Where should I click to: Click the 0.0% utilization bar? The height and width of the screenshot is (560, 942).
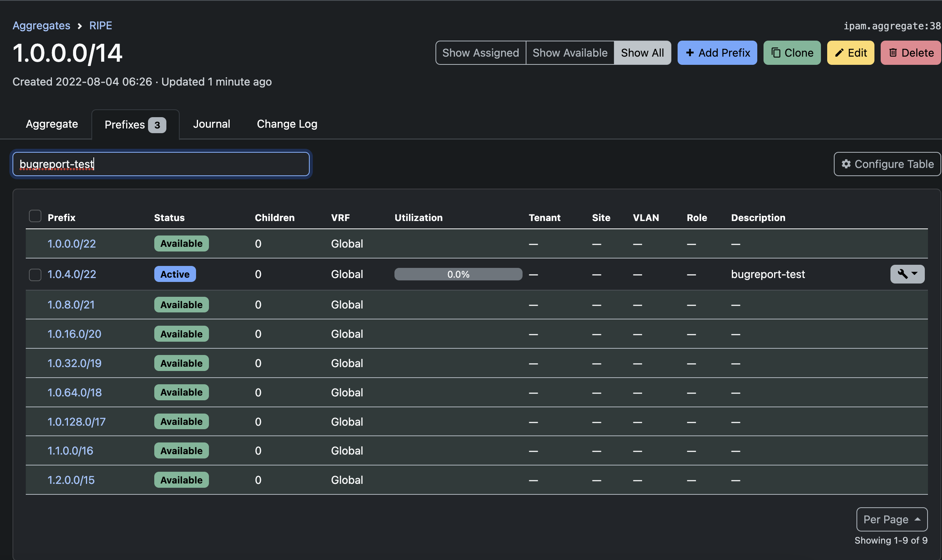click(458, 274)
